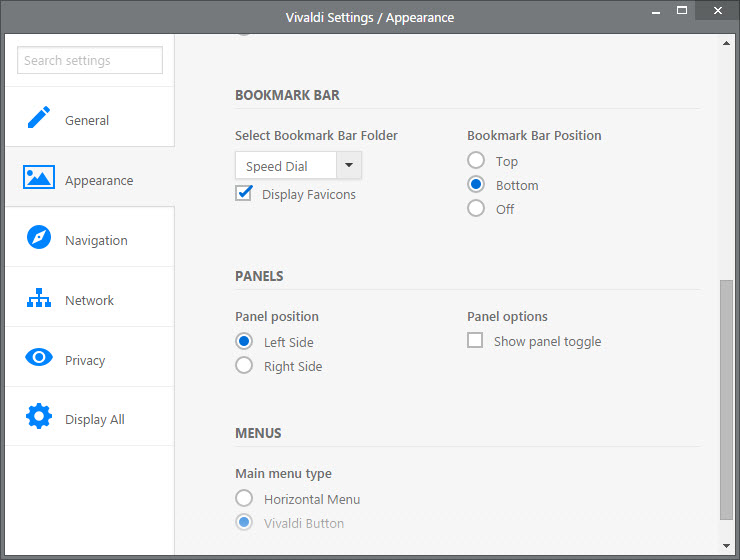Click the Network hierarchy icon

click(x=39, y=298)
